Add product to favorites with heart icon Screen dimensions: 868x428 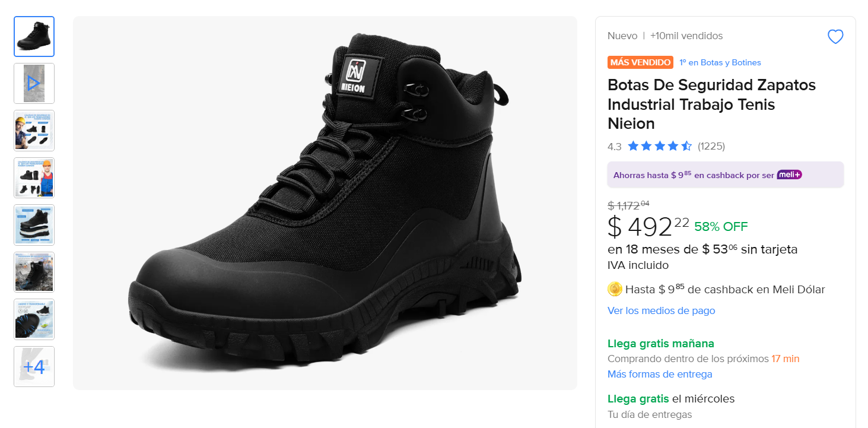click(835, 37)
